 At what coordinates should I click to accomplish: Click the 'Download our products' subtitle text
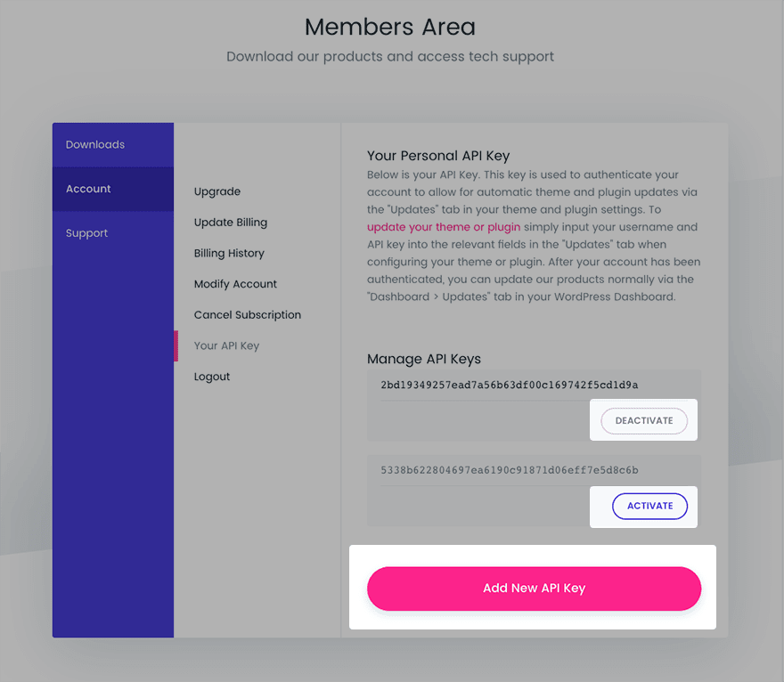pos(390,56)
